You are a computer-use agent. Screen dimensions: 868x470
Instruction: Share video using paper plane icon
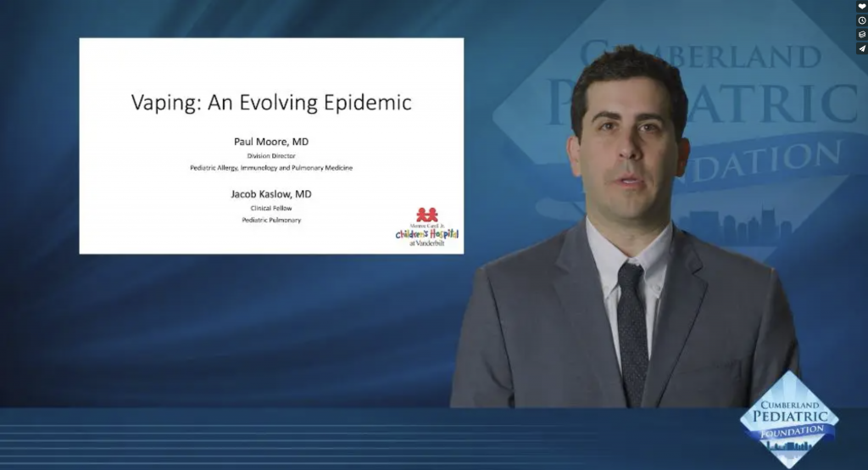(862, 48)
